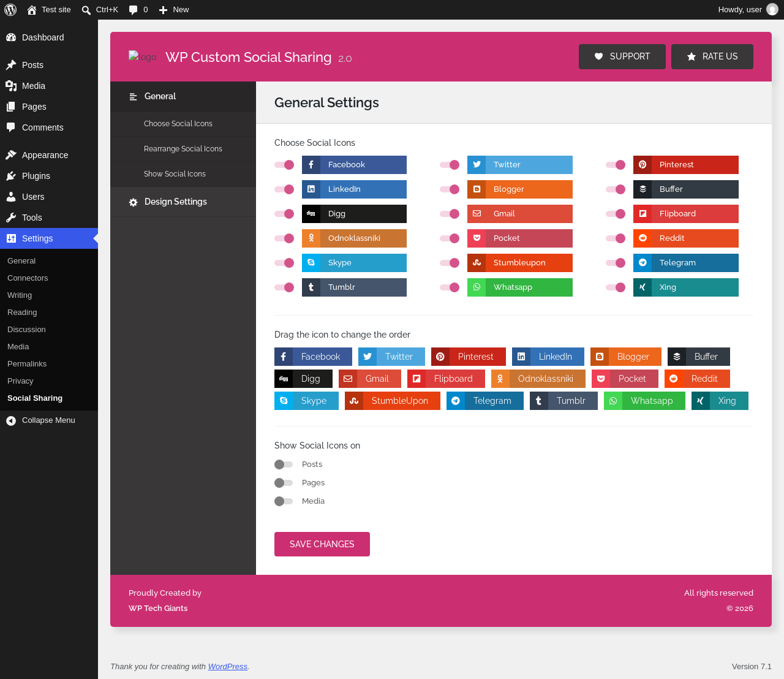Open Choose Social Icons submenu item
This screenshot has width=784, height=679.
pos(183,124)
